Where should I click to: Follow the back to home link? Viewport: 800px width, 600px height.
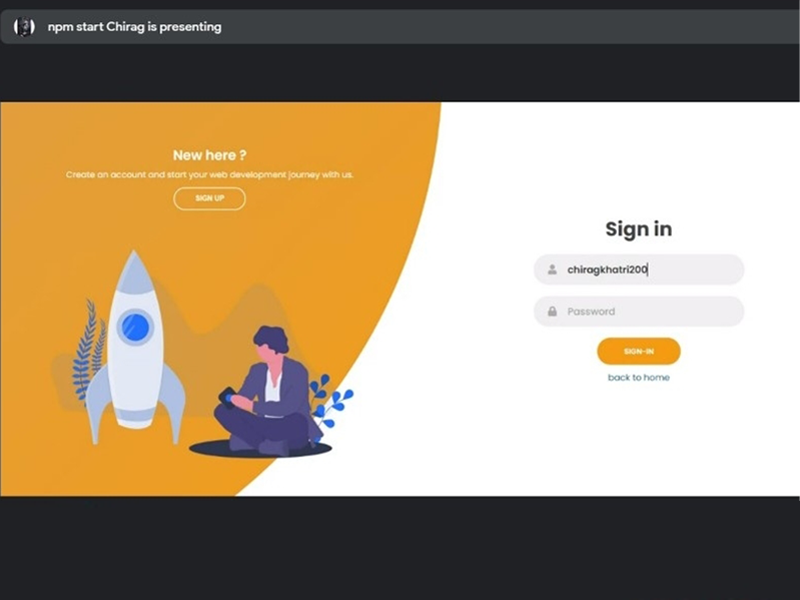639,378
